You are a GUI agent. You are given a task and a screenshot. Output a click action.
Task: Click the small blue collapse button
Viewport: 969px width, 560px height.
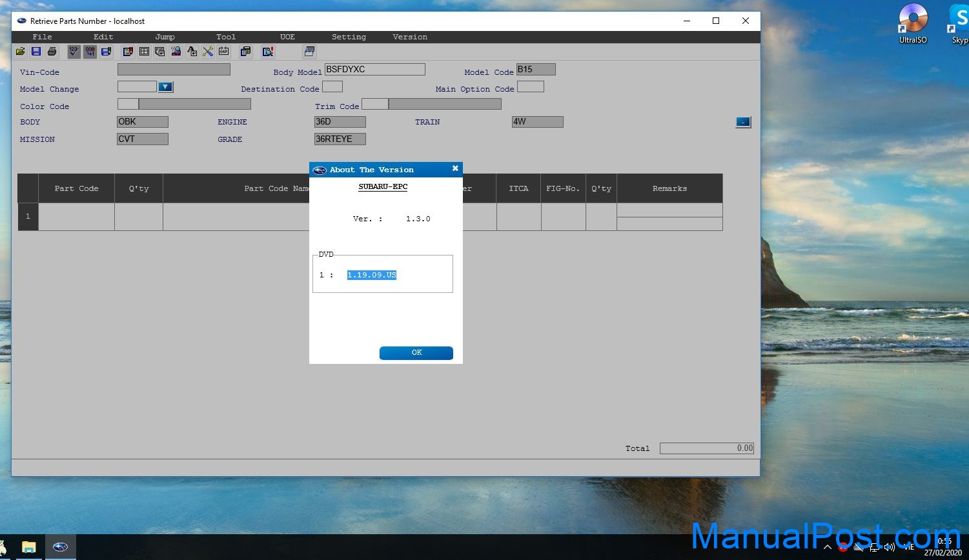pyautogui.click(x=743, y=122)
